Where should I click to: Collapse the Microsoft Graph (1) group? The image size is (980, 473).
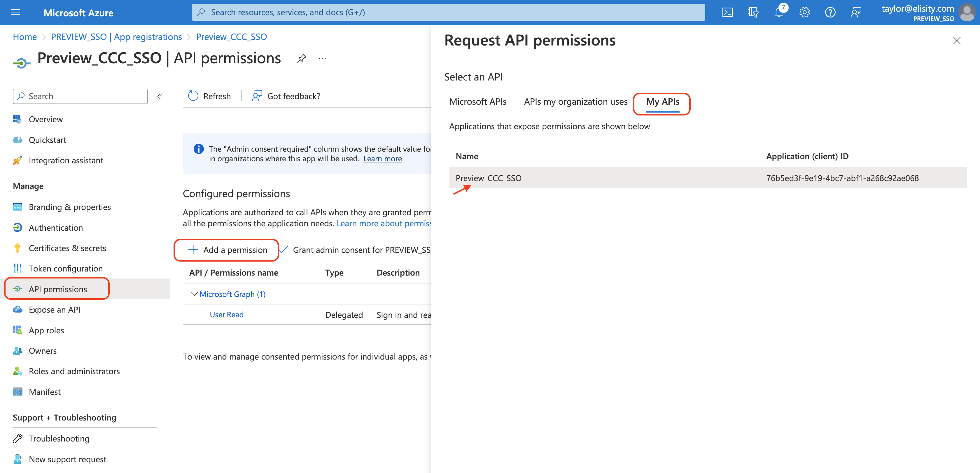pyautogui.click(x=194, y=294)
